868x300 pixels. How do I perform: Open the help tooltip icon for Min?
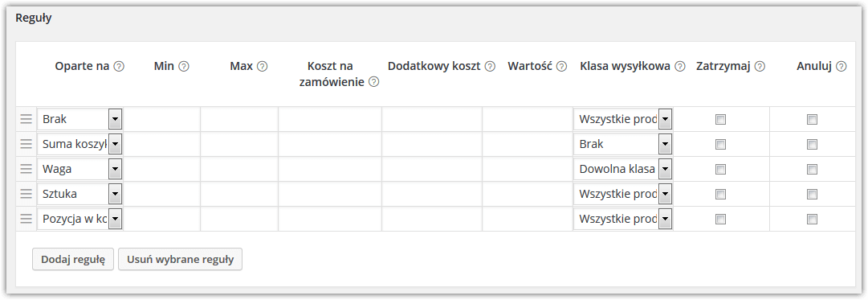184,67
